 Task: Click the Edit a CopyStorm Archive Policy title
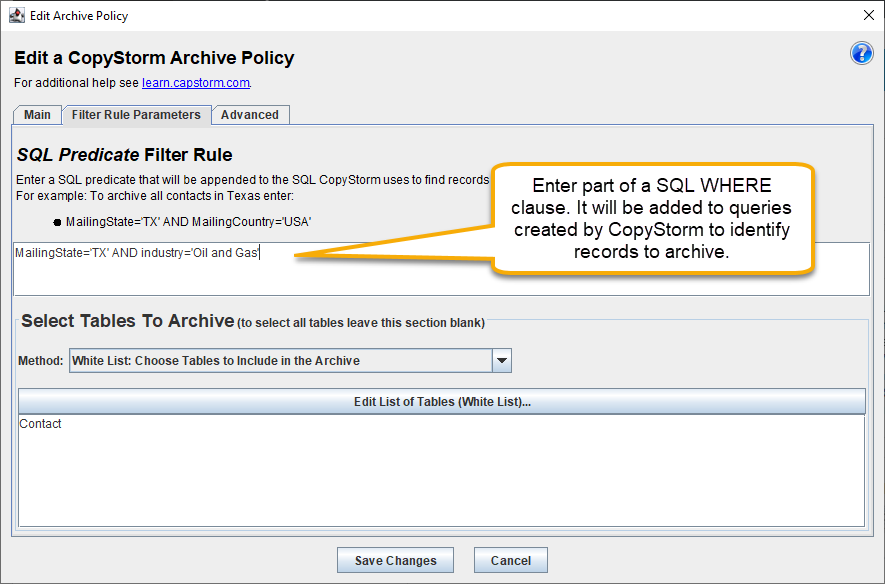[x=154, y=58]
